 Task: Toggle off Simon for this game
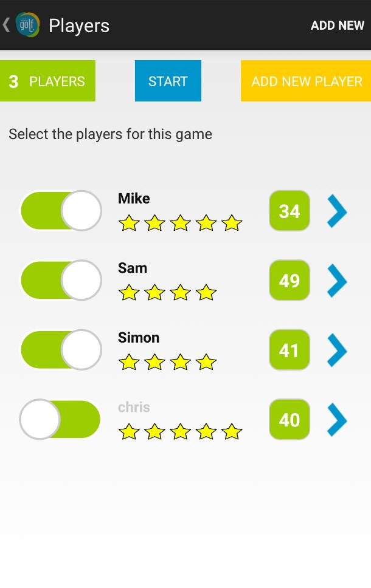tap(61, 350)
